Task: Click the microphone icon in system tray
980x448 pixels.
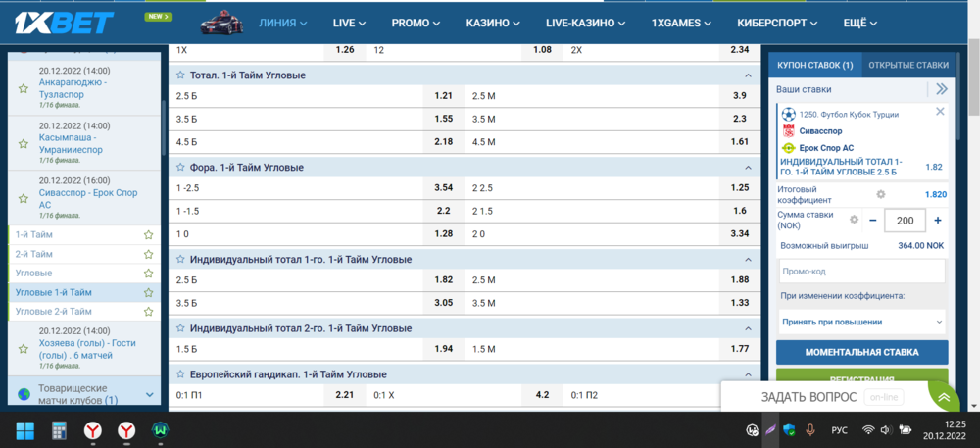Action: [x=810, y=430]
